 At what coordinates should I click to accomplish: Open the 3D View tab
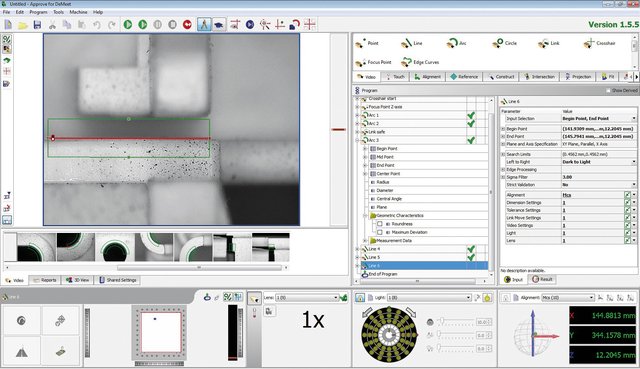tap(78, 280)
